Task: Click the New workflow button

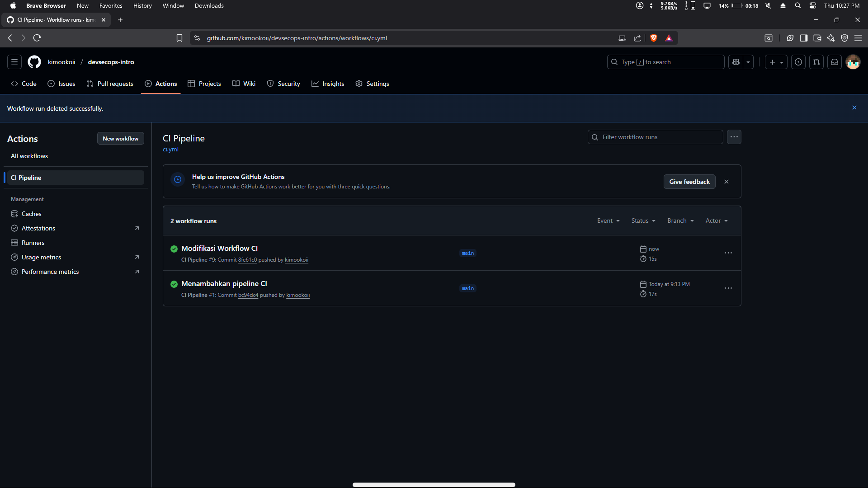Action: click(120, 138)
